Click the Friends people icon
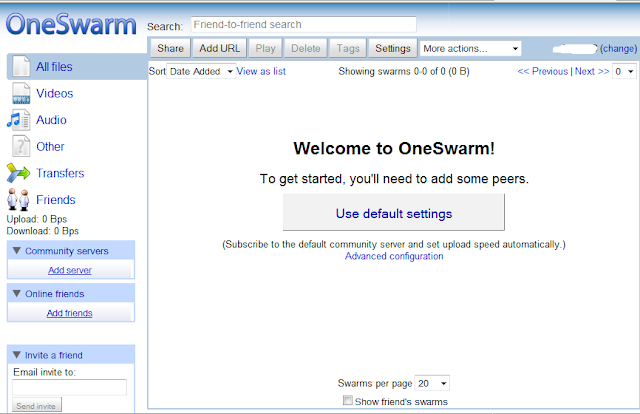The width and height of the screenshot is (640, 414). point(18,200)
